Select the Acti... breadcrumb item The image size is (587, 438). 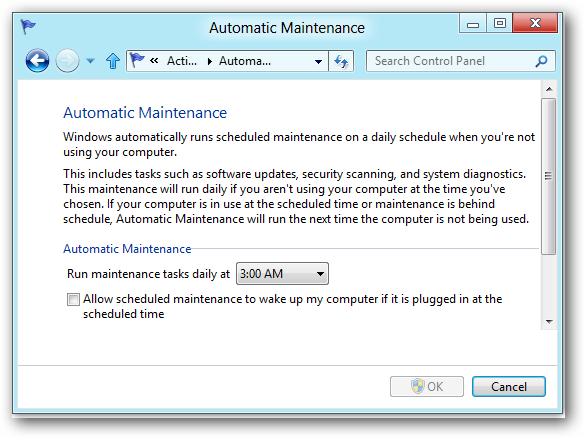click(x=182, y=61)
